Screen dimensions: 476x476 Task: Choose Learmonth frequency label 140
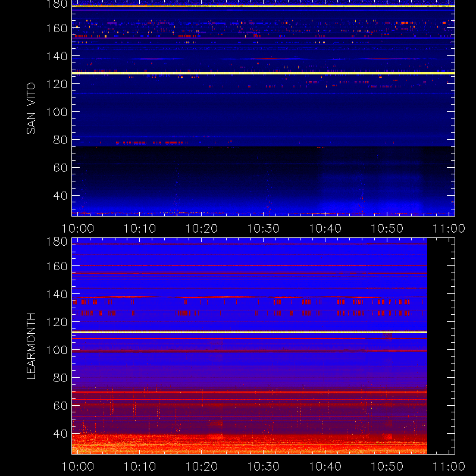tap(57, 294)
